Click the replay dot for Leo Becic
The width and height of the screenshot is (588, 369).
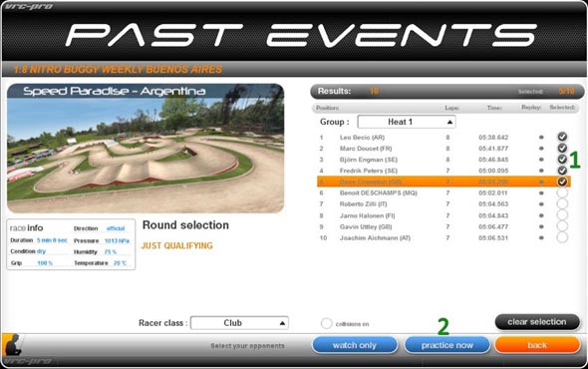coord(541,138)
